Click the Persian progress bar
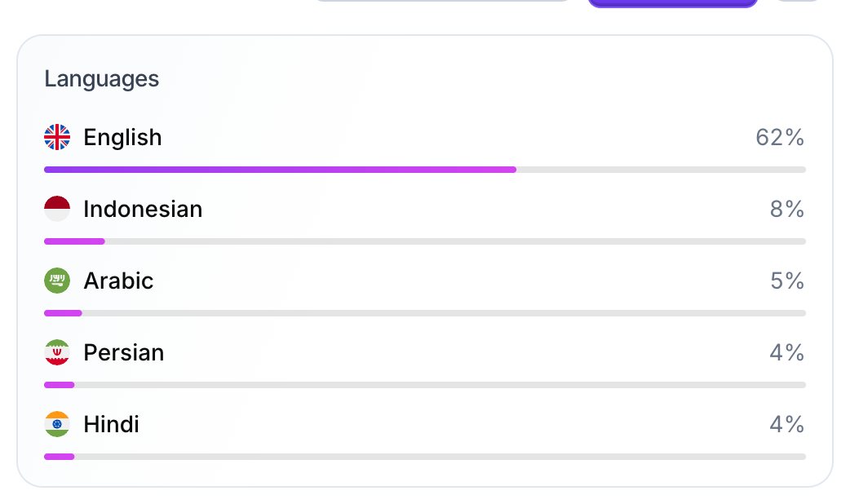 (x=425, y=385)
